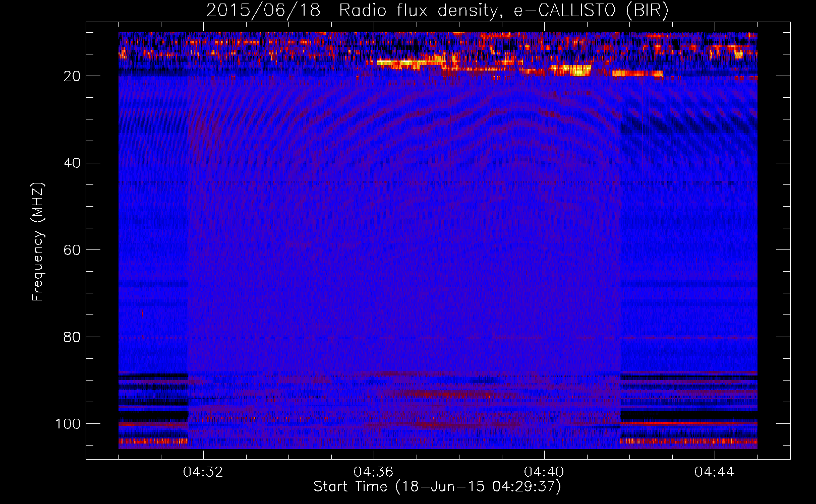The width and height of the screenshot is (816, 504).
Task: Click the frequency tick label '80'
Action: coord(72,337)
